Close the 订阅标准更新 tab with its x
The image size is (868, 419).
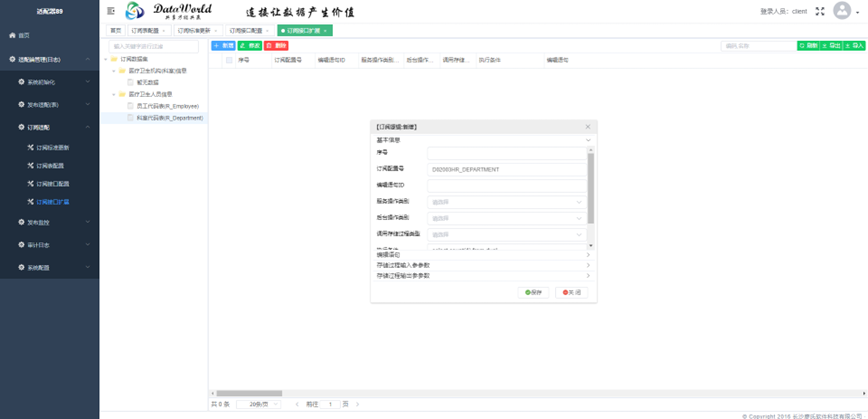[x=215, y=31]
